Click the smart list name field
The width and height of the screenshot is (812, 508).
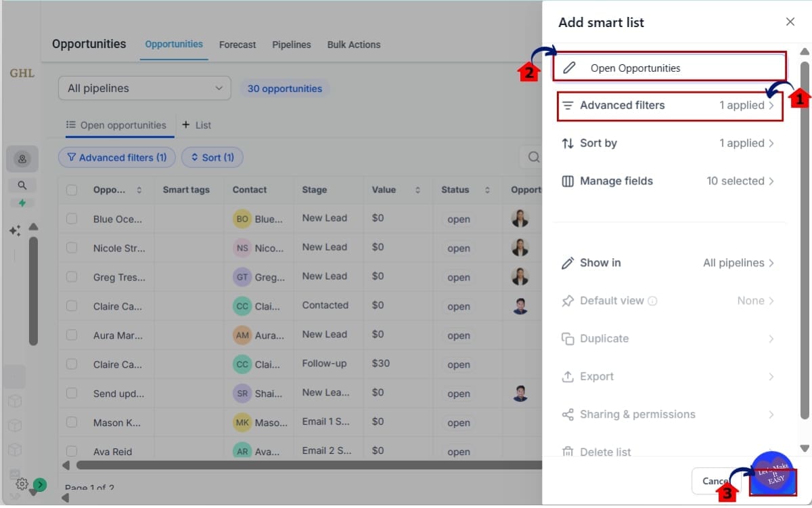[670, 68]
